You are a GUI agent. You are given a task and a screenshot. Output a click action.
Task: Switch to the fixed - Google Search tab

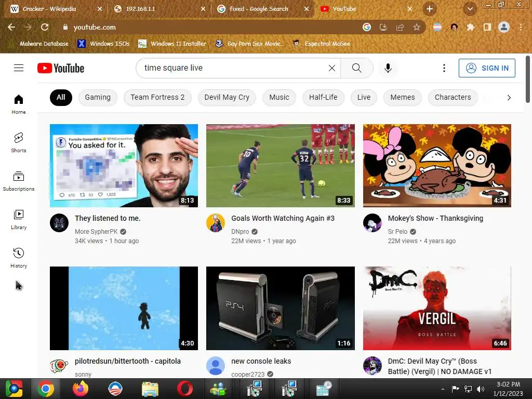(x=263, y=9)
